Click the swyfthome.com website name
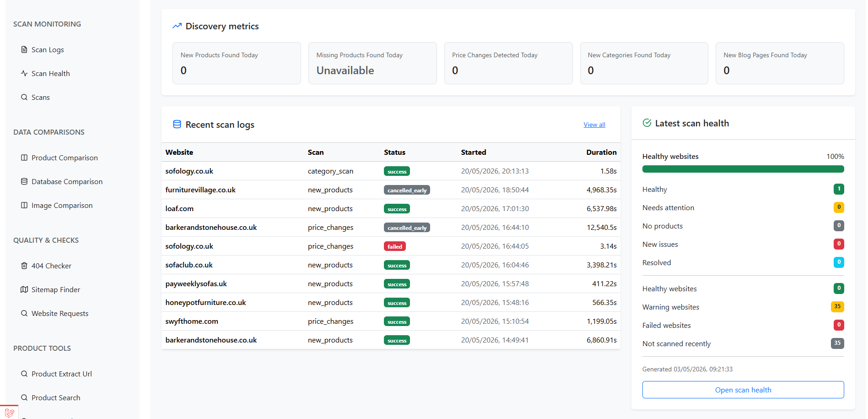 point(192,321)
